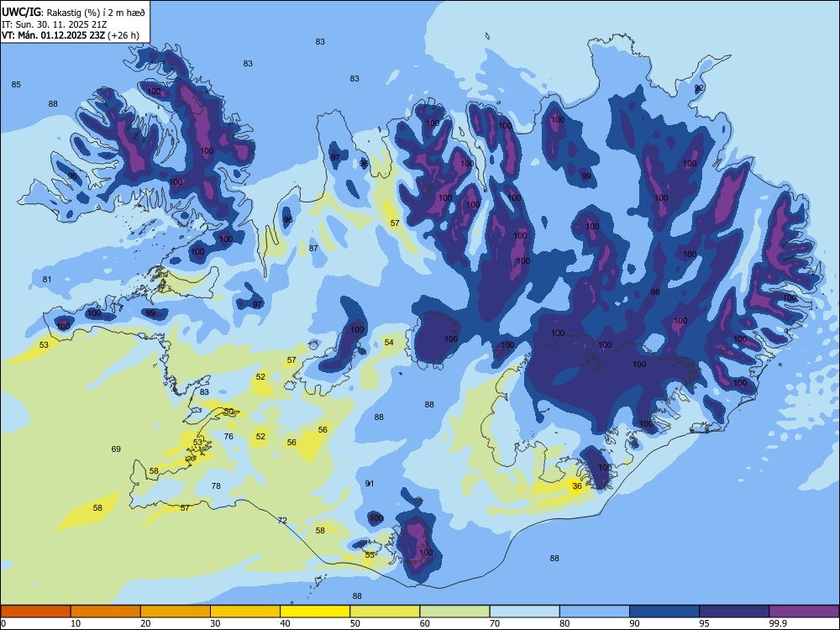Image resolution: width=840 pixels, height=630 pixels.
Task: Click the humidity value '98' in the east
Action: coord(655,292)
